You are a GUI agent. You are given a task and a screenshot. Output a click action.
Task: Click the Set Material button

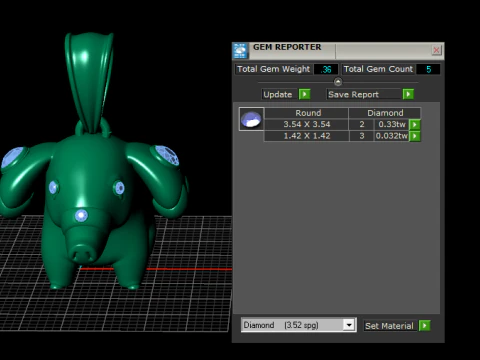click(389, 326)
